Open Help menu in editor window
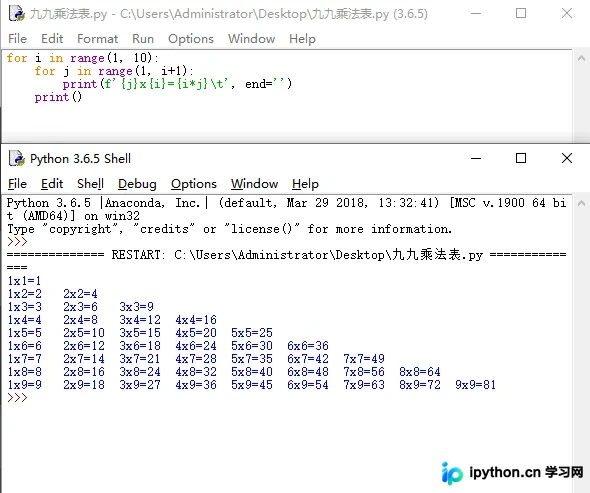 [x=302, y=39]
